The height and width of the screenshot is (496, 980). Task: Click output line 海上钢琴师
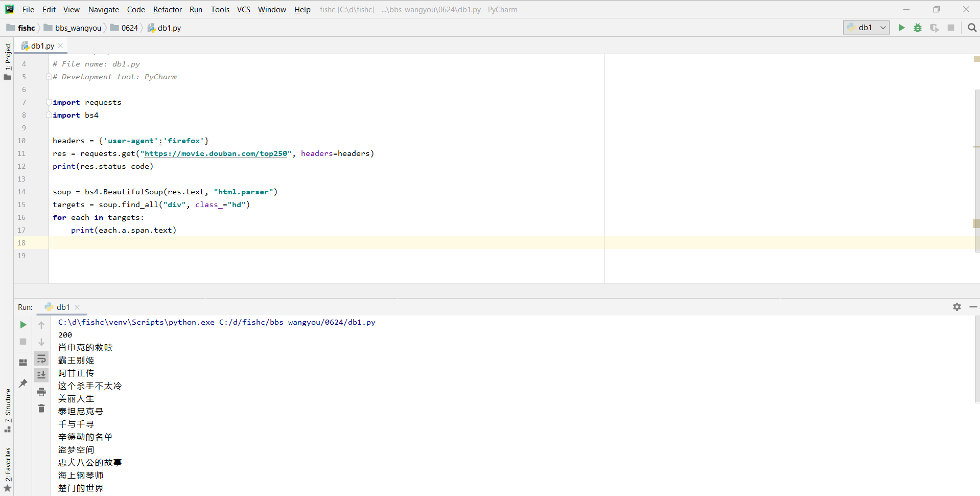81,476
